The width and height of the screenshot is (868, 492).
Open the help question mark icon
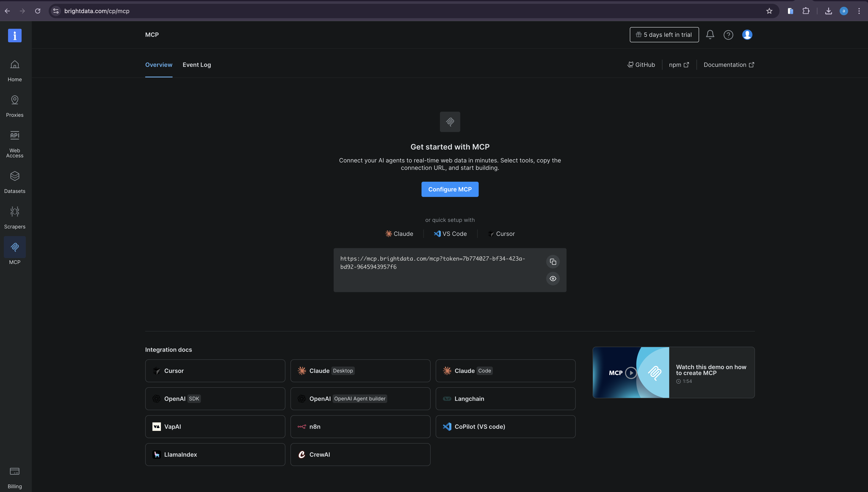(x=728, y=34)
